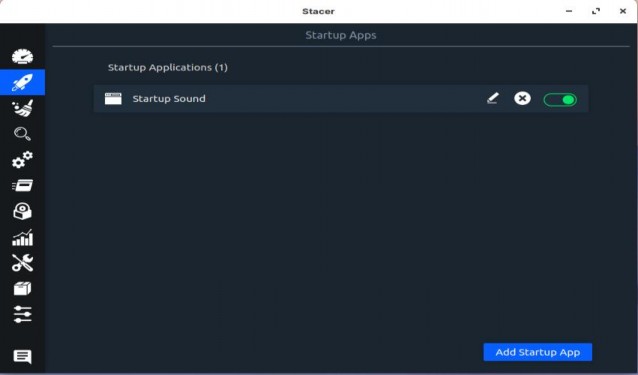
Task: Open the System Cleaner broom icon
Action: pyautogui.click(x=22, y=108)
